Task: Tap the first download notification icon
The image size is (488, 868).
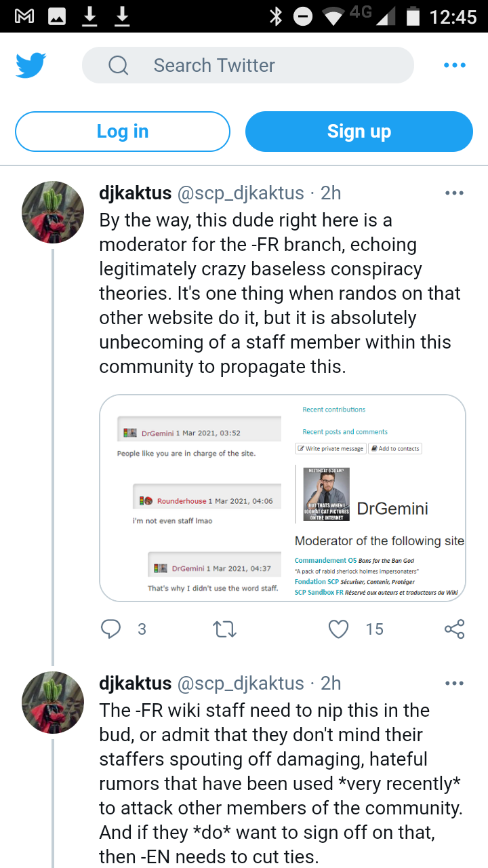Action: point(89,16)
